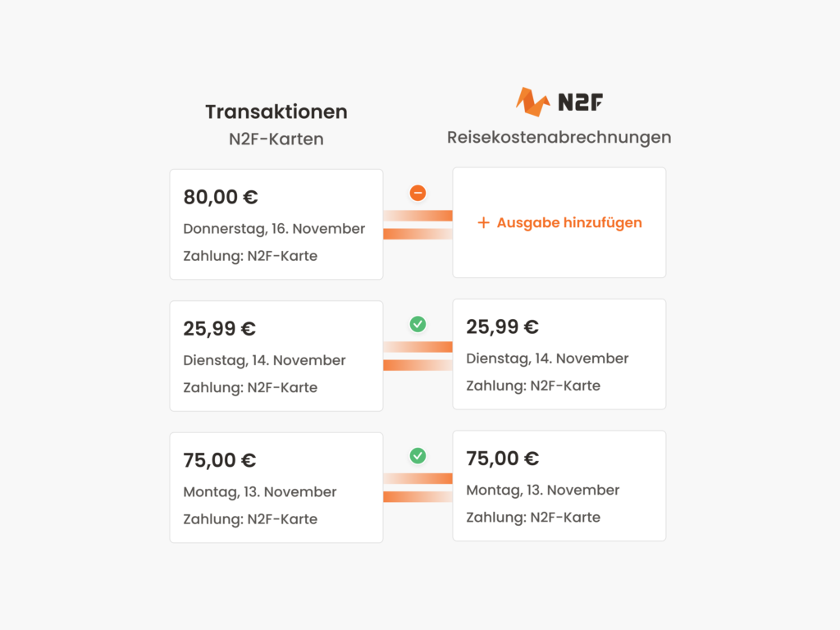Click the N2F origami bird logo
840x630 pixels.
pyautogui.click(x=532, y=102)
